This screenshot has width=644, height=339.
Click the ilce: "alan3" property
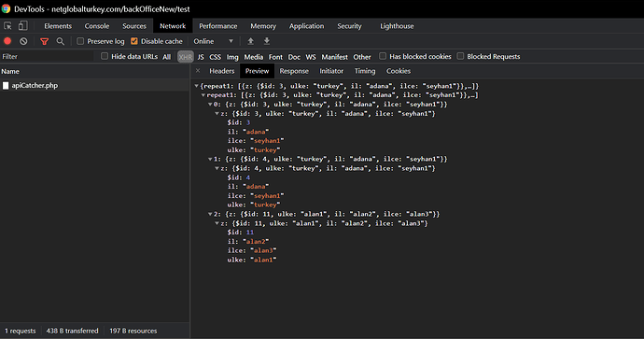[252, 250]
